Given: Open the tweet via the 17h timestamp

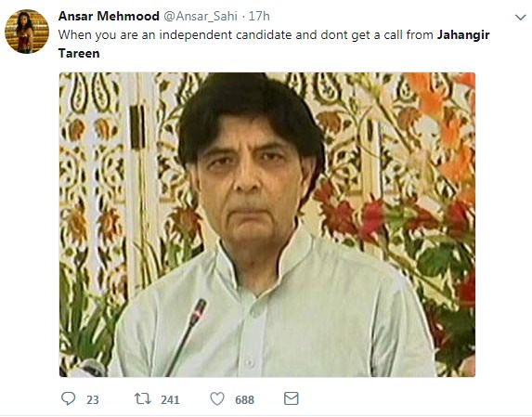Looking at the screenshot, I should point(259,16).
